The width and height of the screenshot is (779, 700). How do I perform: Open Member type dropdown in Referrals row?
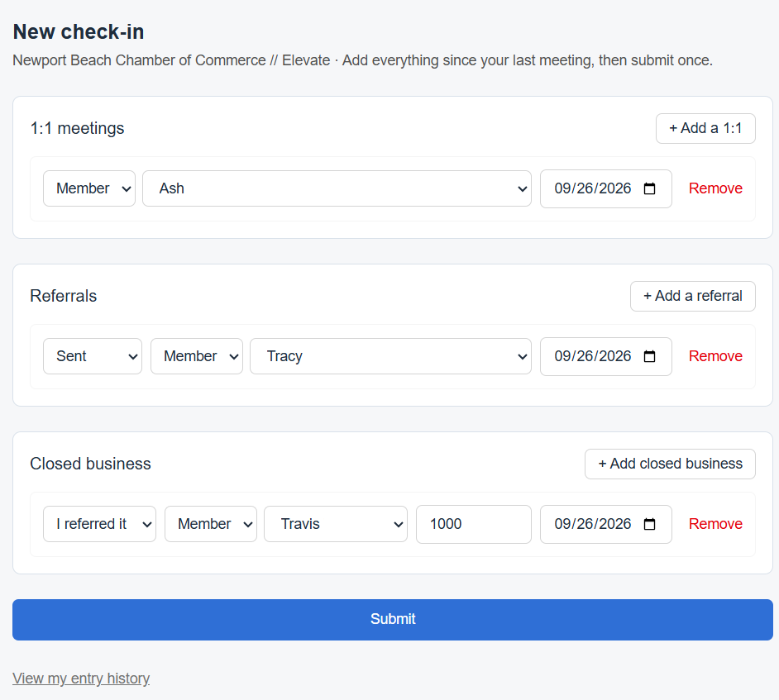point(197,356)
